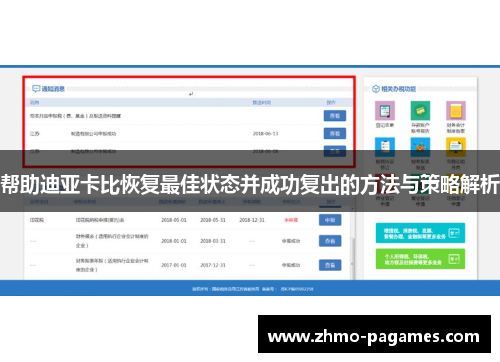Select 申报成功 status in 2017-01-01 row
Image resolution: width=500 pixels, height=362 pixels.
[x=291, y=265]
